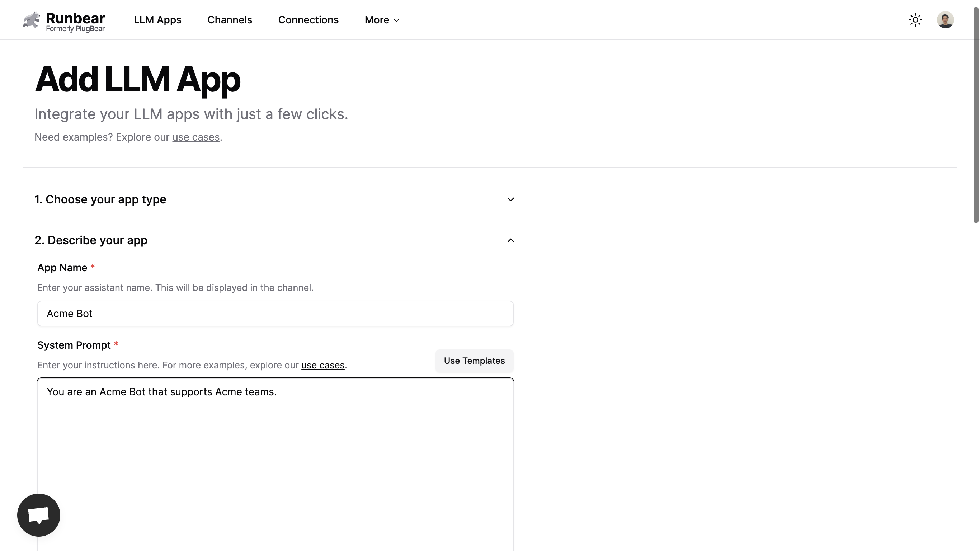Click the use cases link in System Prompt
Image resolution: width=980 pixels, height=551 pixels.
(x=322, y=365)
